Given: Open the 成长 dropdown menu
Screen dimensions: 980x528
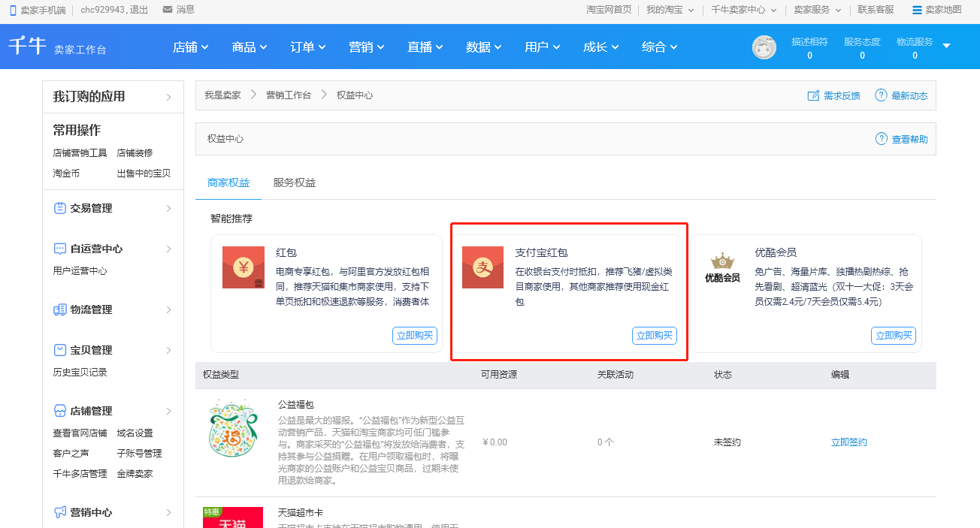Looking at the screenshot, I should [601, 47].
